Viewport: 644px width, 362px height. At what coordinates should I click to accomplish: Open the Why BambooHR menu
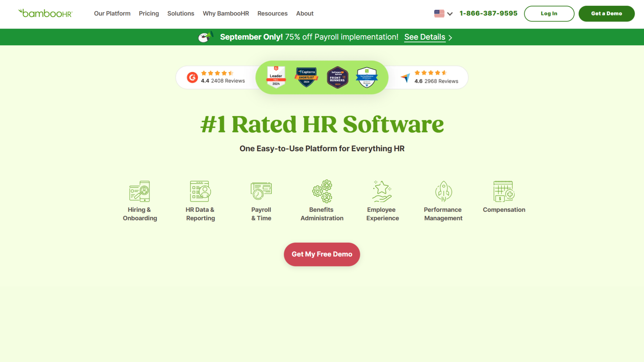pos(226,13)
